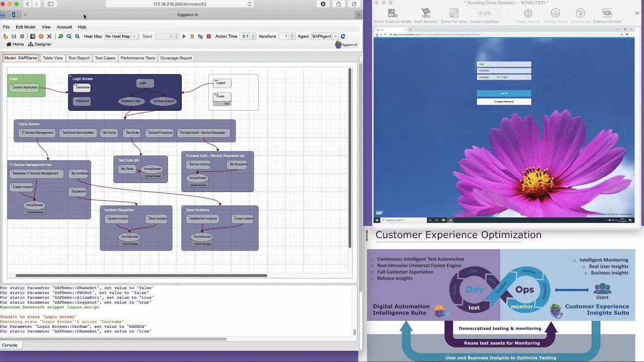644x362 pixels.
Task: Click the Action Time stepper arrows
Action: 253,36
